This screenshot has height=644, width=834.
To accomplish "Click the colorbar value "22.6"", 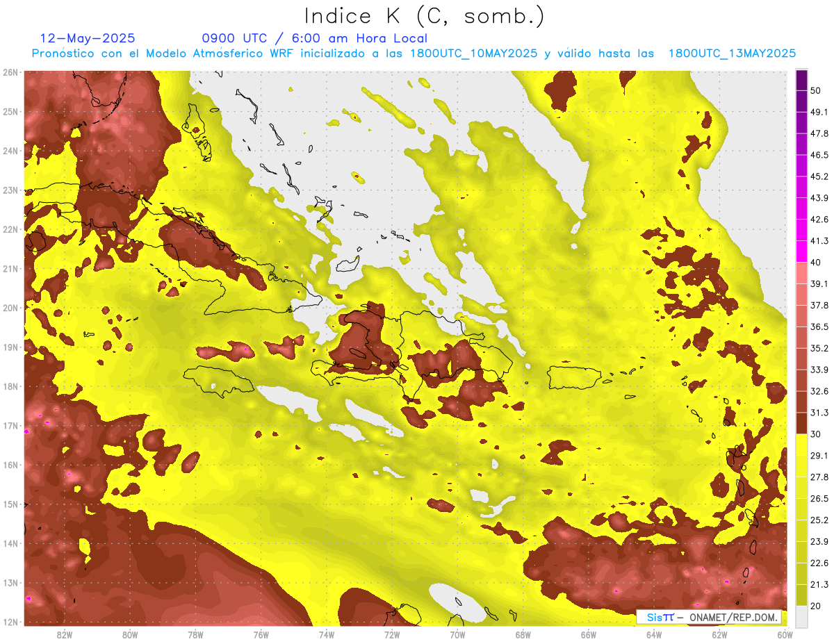I will click(819, 563).
